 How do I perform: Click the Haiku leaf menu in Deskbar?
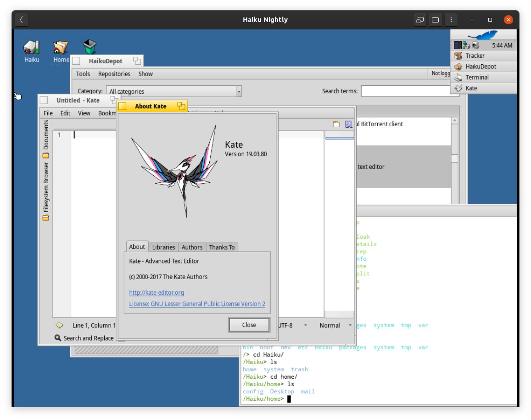(483, 34)
